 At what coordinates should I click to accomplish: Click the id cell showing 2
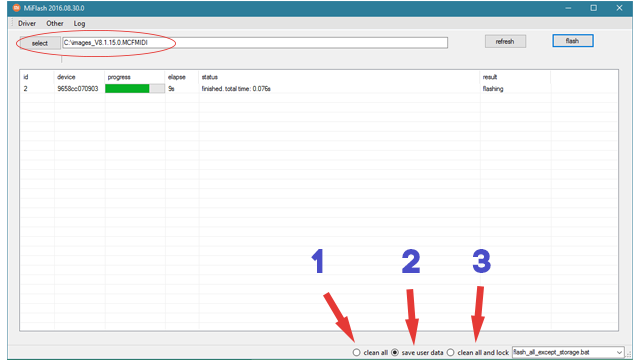(25, 89)
